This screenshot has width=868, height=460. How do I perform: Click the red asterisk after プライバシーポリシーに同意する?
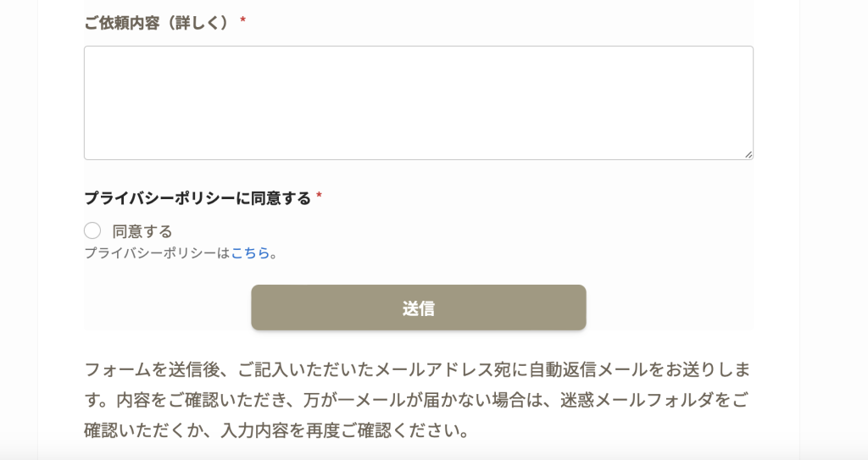click(319, 198)
